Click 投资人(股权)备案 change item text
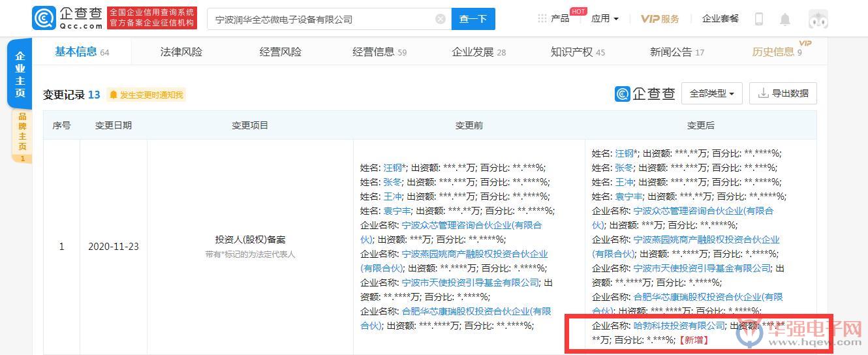Viewport: 868px width, 355px height. (250, 239)
